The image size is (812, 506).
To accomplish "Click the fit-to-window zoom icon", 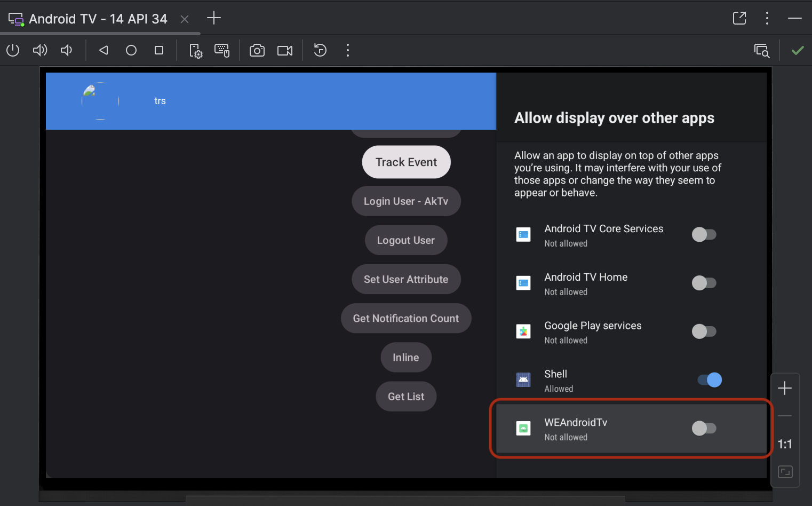I will [785, 472].
